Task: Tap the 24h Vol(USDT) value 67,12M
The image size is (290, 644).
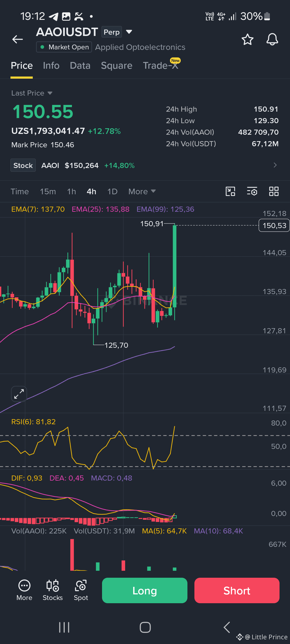Action: (x=265, y=144)
